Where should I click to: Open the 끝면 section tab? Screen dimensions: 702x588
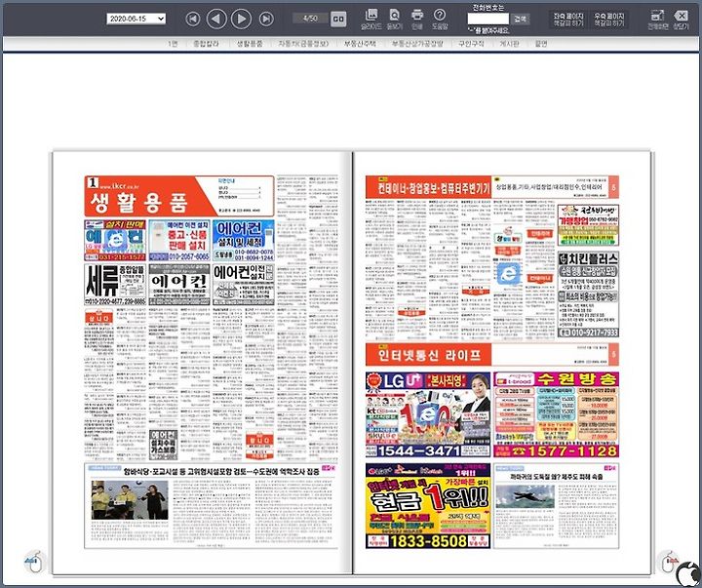[541, 44]
